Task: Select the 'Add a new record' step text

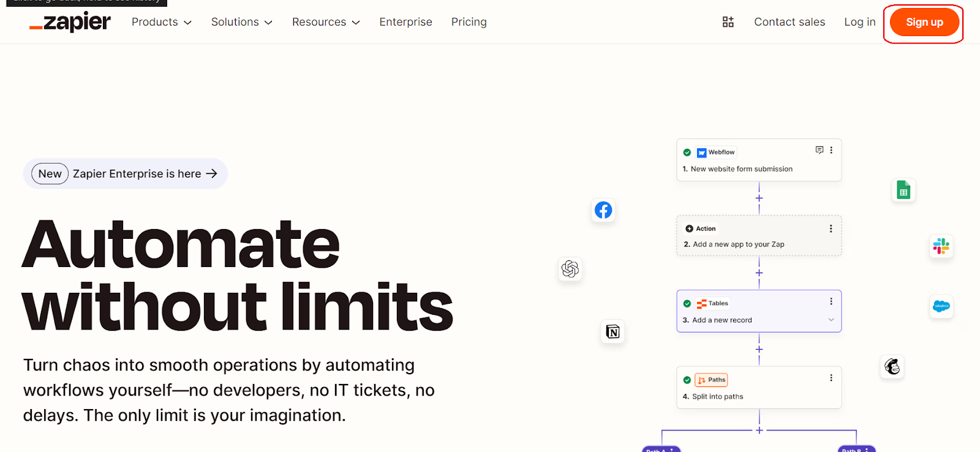Action: pos(722,320)
